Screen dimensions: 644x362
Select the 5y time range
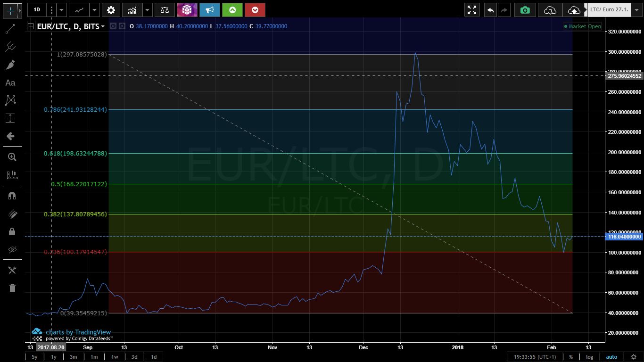[x=34, y=357]
